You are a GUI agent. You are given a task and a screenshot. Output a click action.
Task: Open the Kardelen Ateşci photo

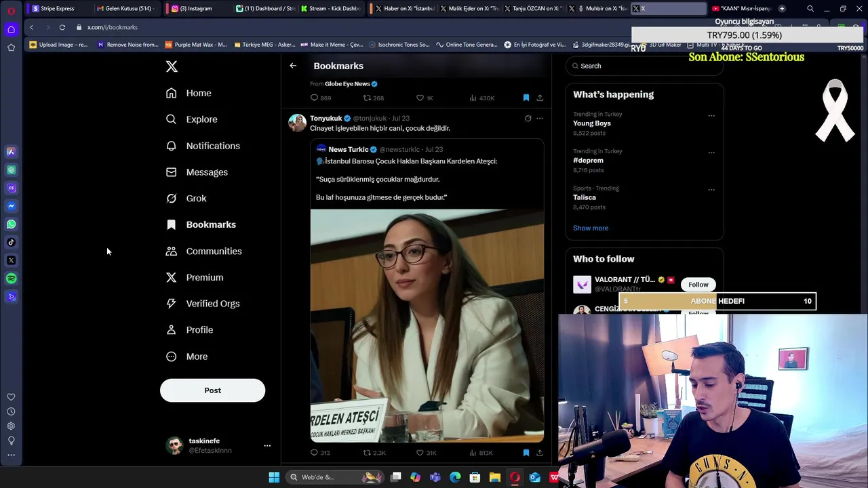[427, 326]
